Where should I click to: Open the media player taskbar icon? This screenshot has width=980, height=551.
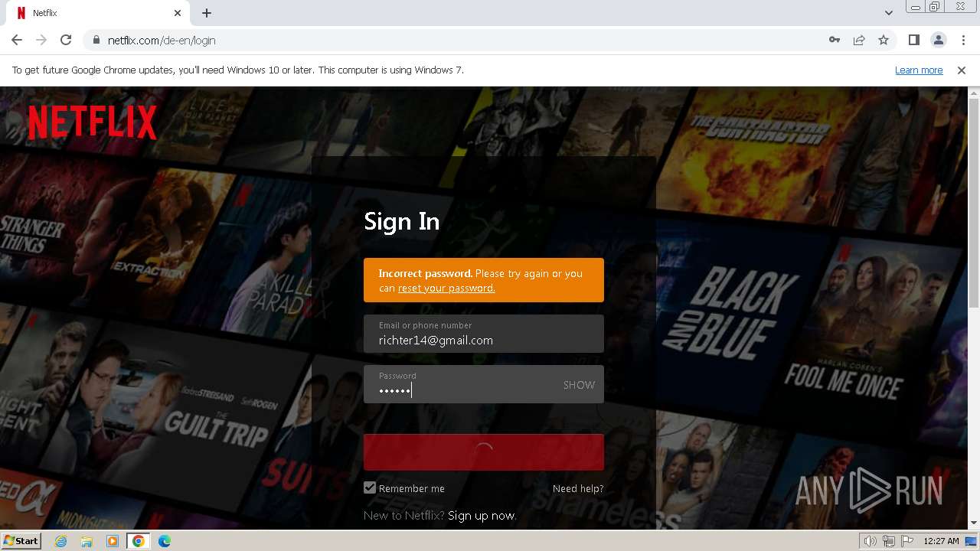(x=113, y=541)
